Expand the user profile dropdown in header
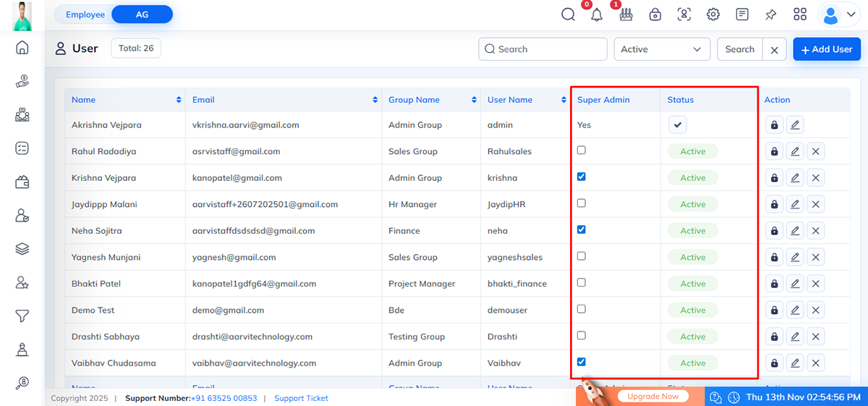The width and height of the screenshot is (868, 406). (839, 14)
